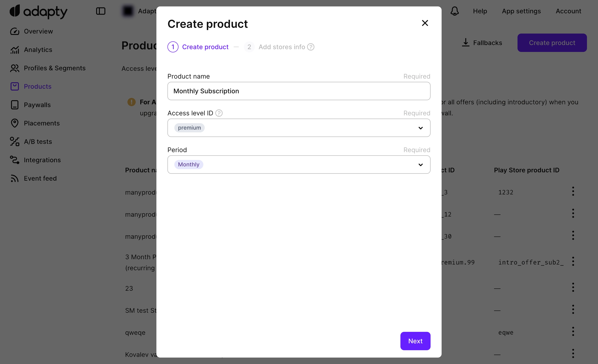The width and height of the screenshot is (598, 364).
Task: Open the Placements page
Action: [41, 123]
